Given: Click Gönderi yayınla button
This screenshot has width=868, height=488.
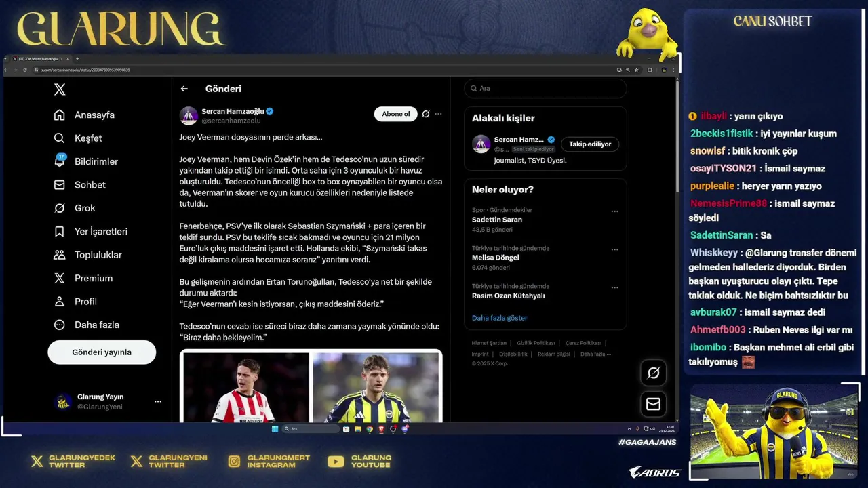Looking at the screenshot, I should point(102,352).
